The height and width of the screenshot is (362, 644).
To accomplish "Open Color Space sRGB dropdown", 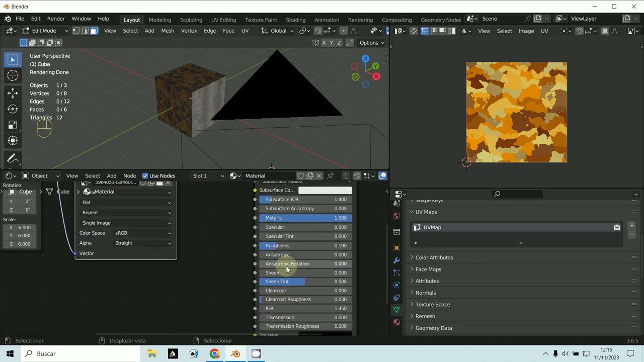I will tap(143, 233).
